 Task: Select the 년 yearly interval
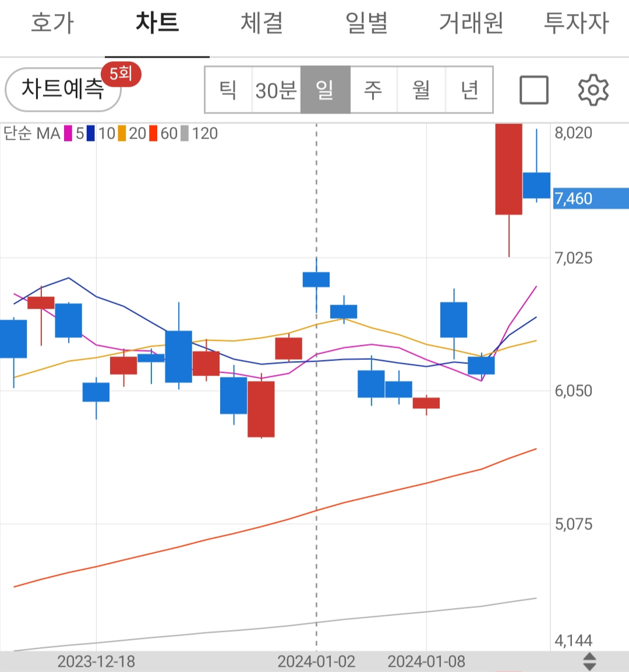click(469, 90)
